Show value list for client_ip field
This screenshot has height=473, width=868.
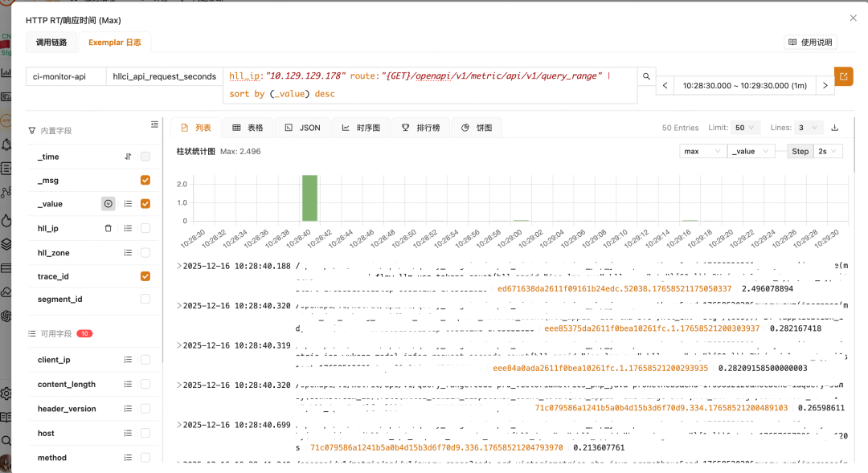128,360
